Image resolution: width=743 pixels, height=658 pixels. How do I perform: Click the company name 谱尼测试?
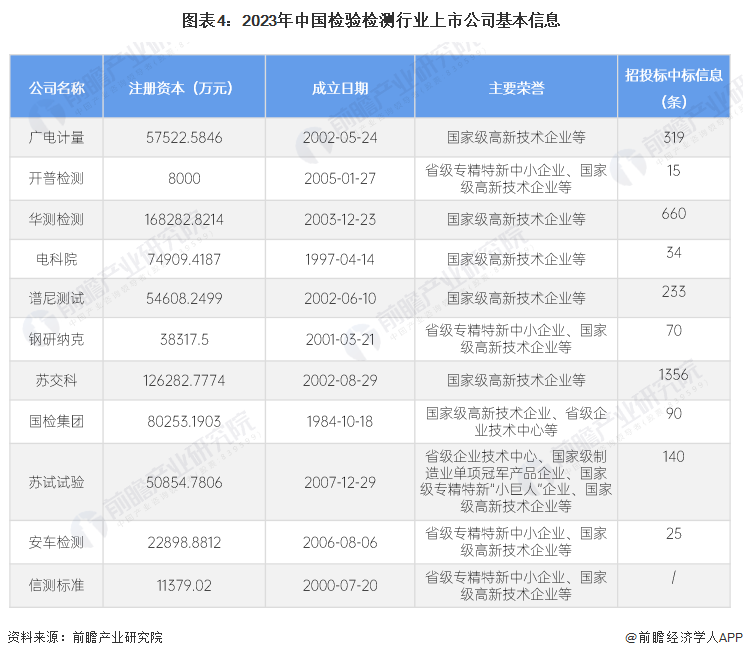coord(56,298)
